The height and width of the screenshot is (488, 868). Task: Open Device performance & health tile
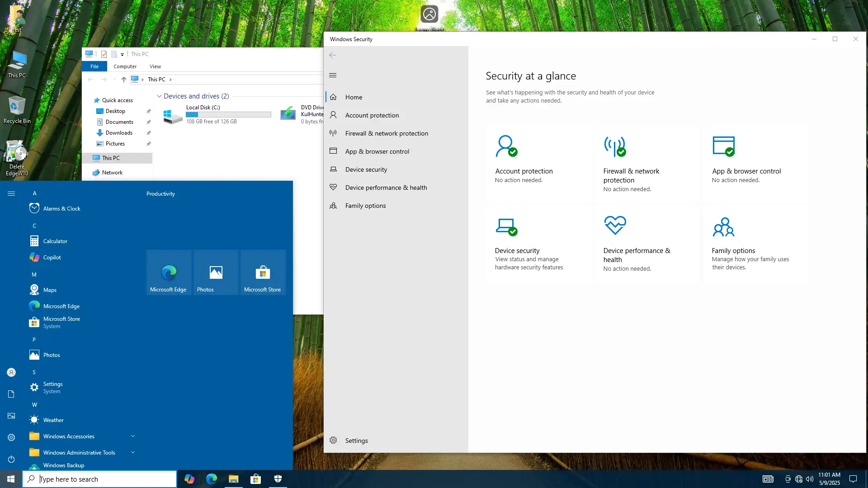(x=637, y=255)
